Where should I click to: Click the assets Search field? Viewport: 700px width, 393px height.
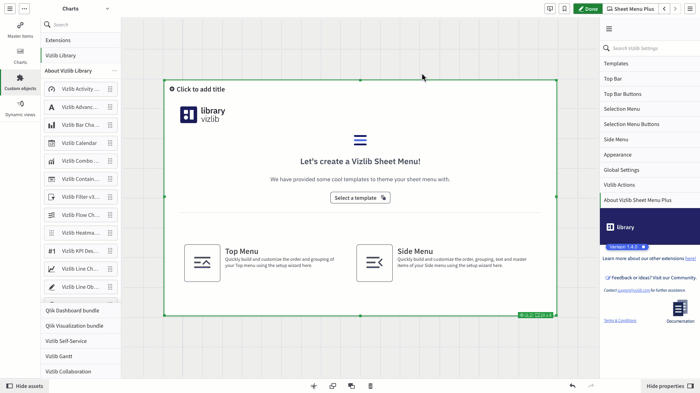pyautogui.click(x=81, y=25)
